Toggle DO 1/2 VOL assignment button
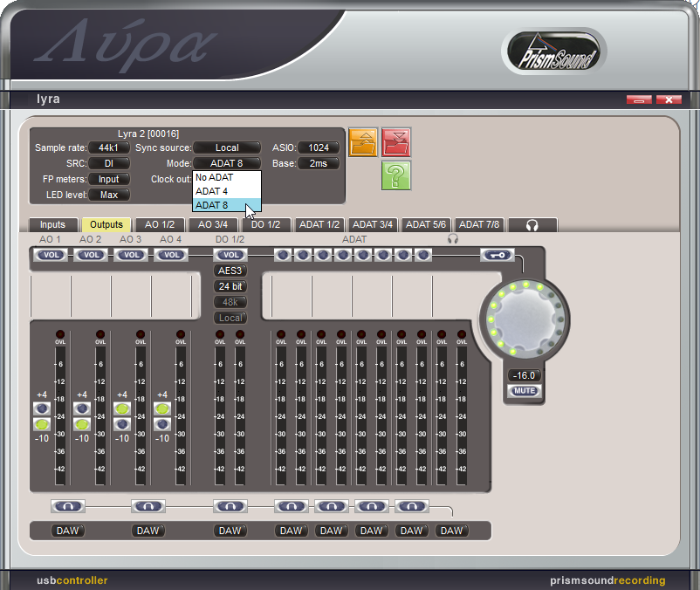 (230, 255)
